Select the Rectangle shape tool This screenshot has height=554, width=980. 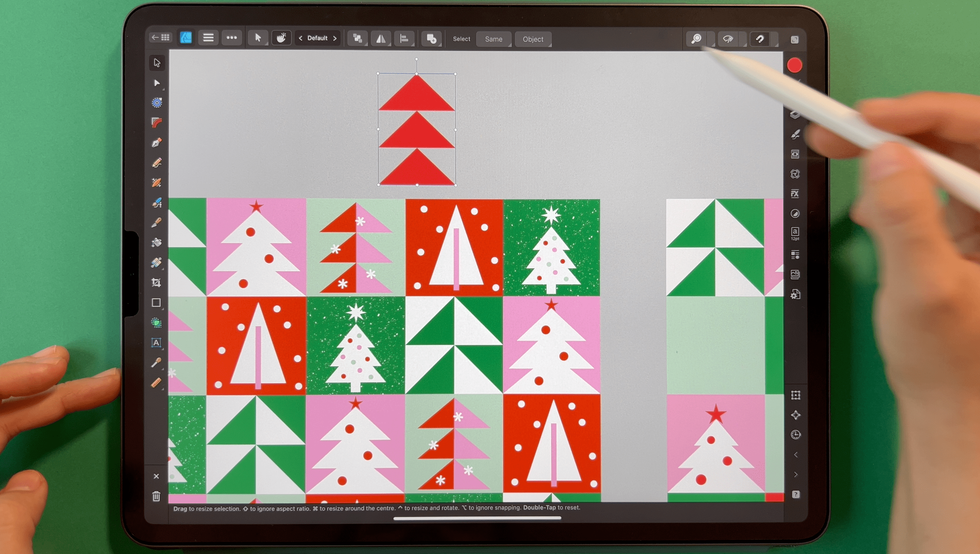pyautogui.click(x=156, y=302)
